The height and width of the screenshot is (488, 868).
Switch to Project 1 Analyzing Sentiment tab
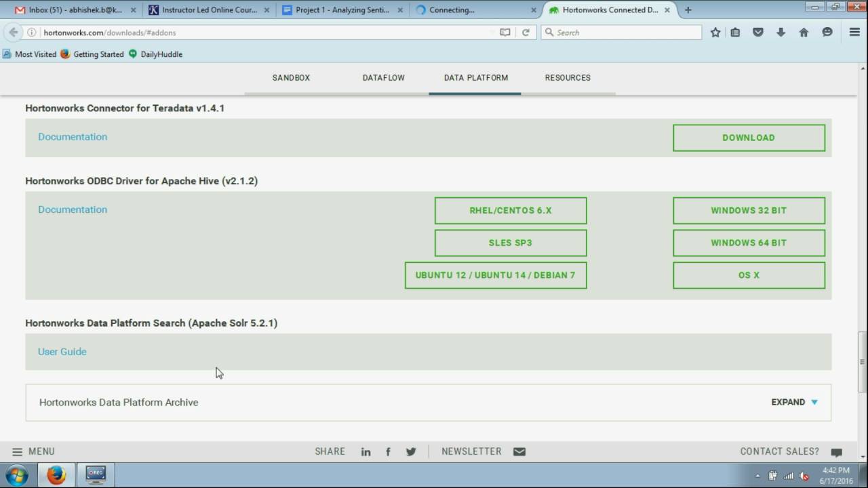342,10
